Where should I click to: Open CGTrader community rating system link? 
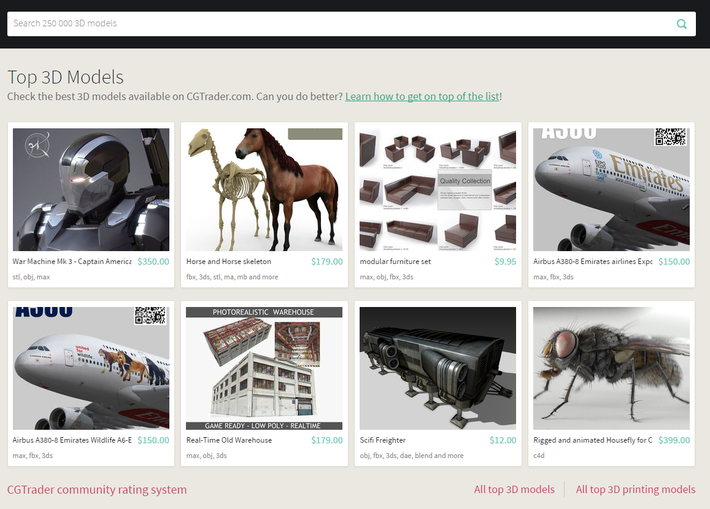tap(97, 490)
